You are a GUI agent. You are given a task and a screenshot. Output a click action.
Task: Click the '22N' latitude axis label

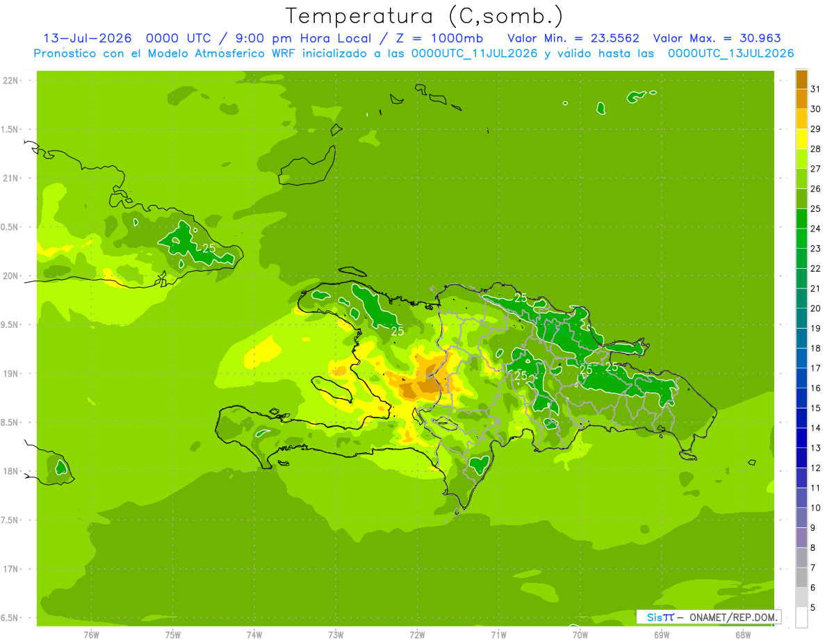point(10,81)
